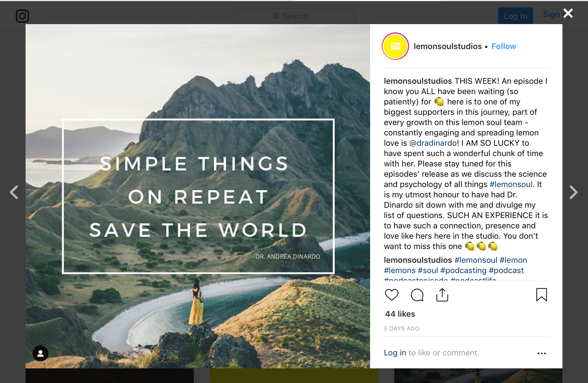Open comments with the speech bubble icon

click(x=417, y=295)
